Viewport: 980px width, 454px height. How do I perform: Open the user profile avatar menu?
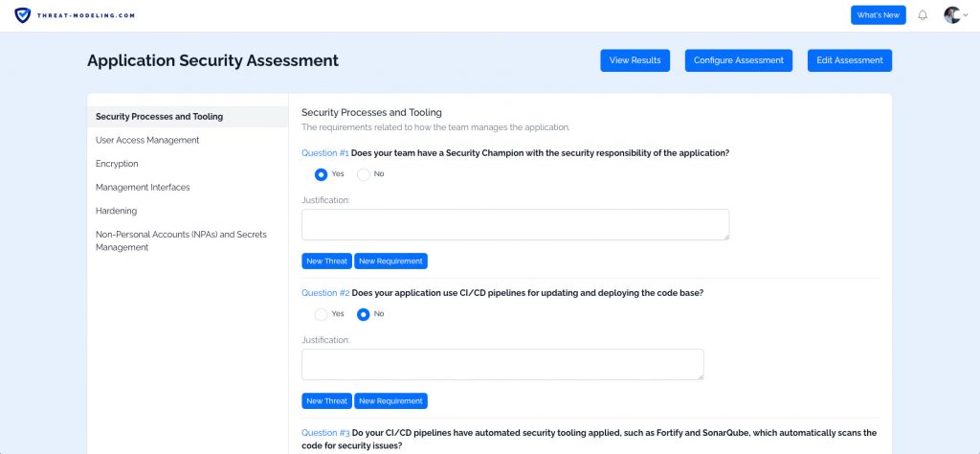951,15
